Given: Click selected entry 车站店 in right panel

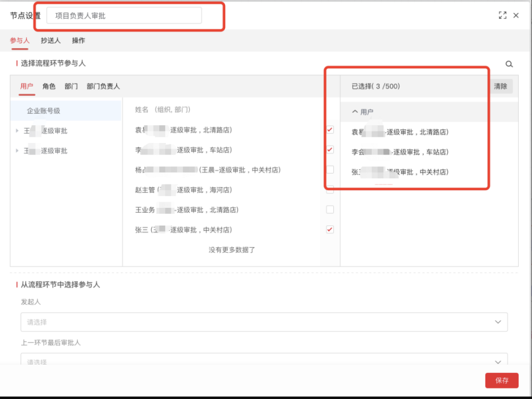Looking at the screenshot, I should pyautogui.click(x=400, y=152).
